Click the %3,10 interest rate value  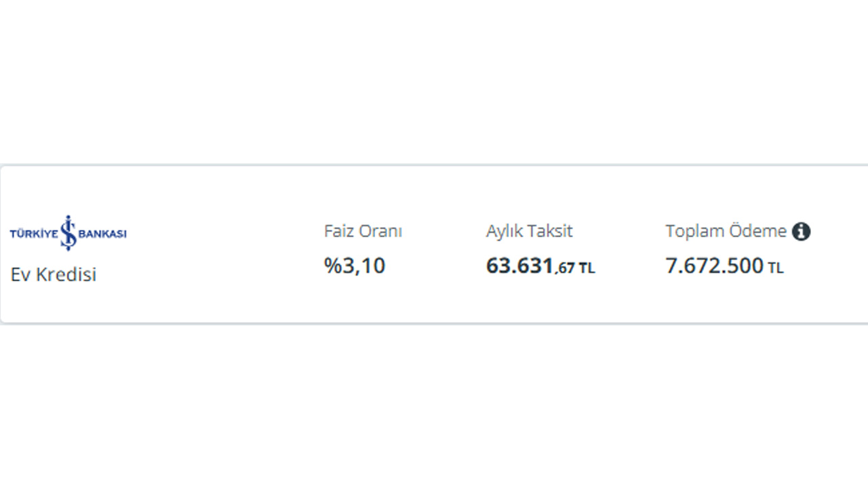click(x=355, y=266)
